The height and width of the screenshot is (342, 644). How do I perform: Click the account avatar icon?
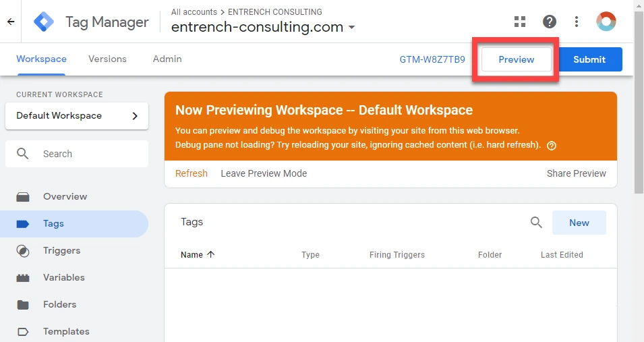point(606,22)
